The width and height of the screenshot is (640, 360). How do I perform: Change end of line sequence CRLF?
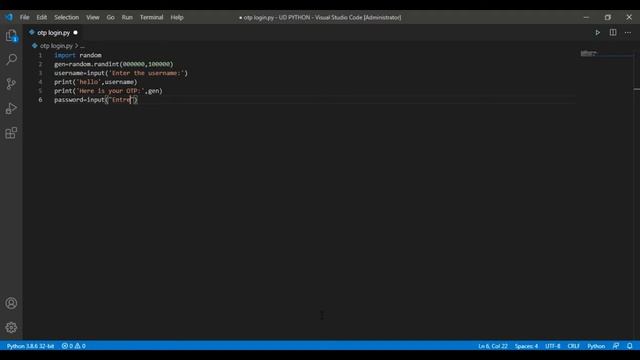click(573, 346)
